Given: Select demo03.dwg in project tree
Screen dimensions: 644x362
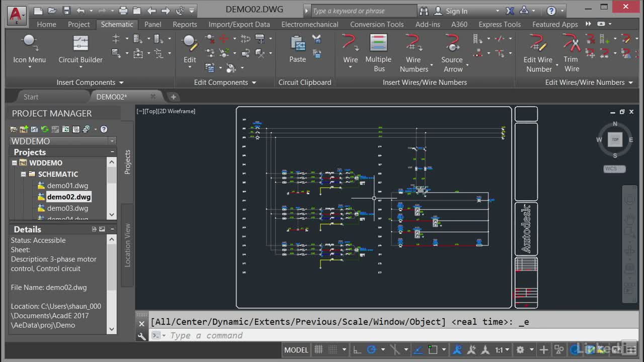Looking at the screenshot, I should (x=67, y=208).
